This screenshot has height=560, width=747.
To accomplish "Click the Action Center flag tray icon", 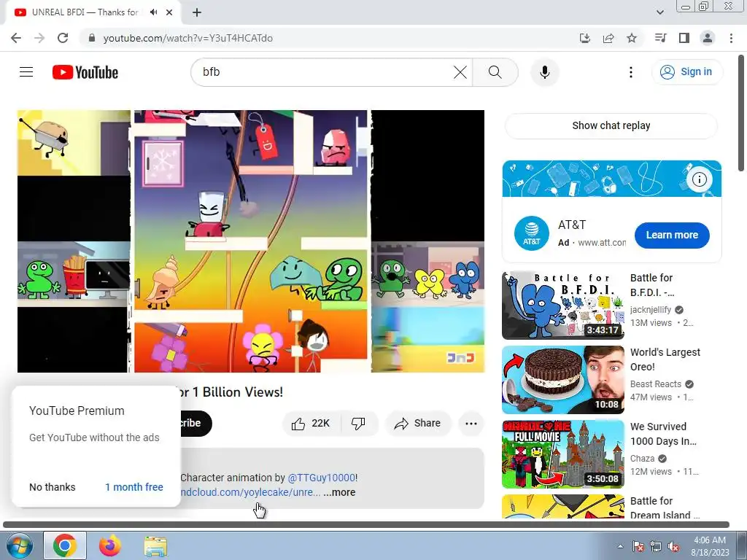I will pos(638,547).
